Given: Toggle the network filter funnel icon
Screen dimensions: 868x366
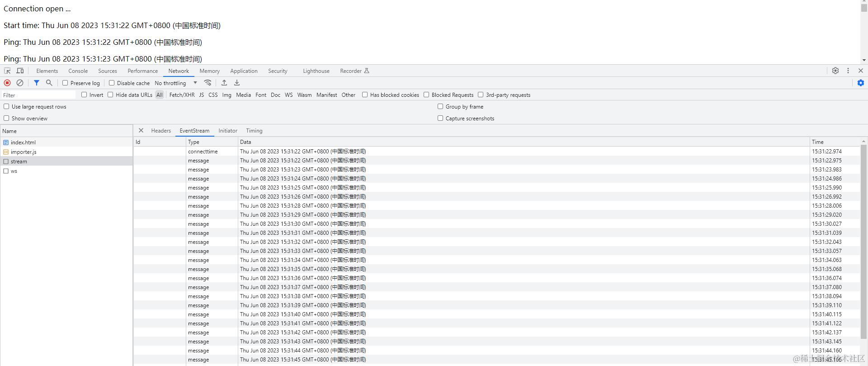Looking at the screenshot, I should 37,83.
